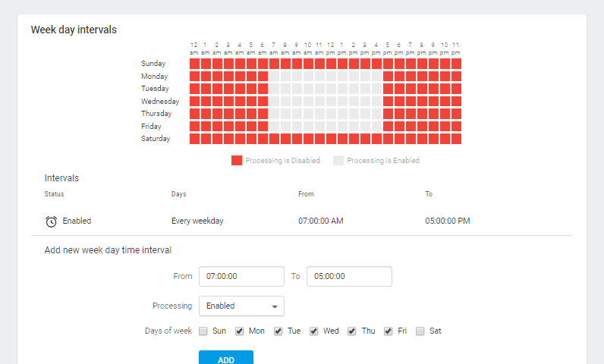The width and height of the screenshot is (604, 364).
Task: Uncheck the Thu day checkbox
Action: pyautogui.click(x=352, y=331)
